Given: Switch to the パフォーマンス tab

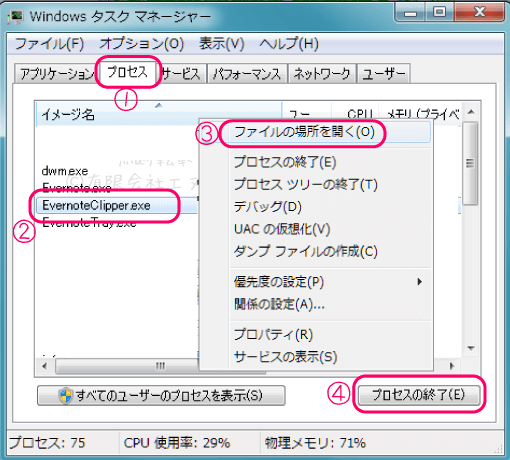Looking at the screenshot, I should [x=247, y=74].
